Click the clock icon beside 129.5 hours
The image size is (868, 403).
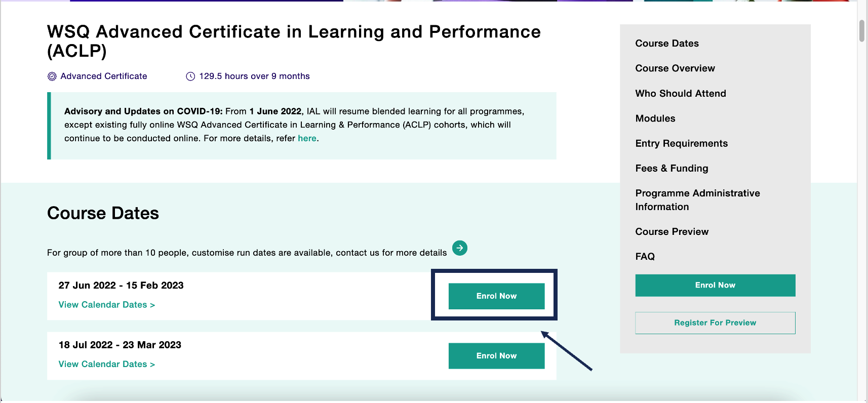pos(190,76)
